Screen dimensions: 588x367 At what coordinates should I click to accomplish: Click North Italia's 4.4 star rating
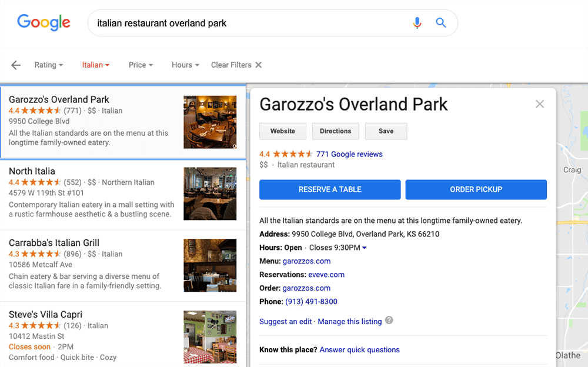point(35,182)
